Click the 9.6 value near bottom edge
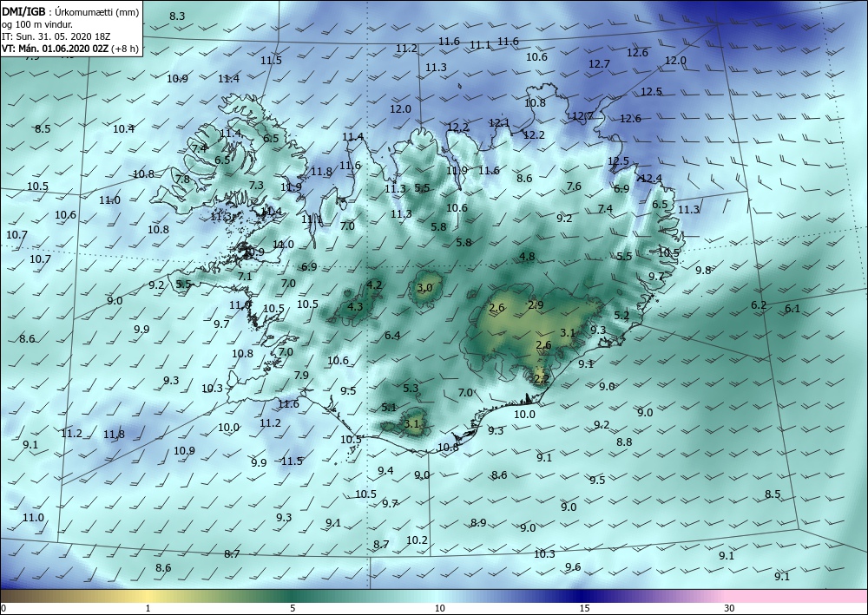This screenshot has width=868, height=615. click(573, 567)
